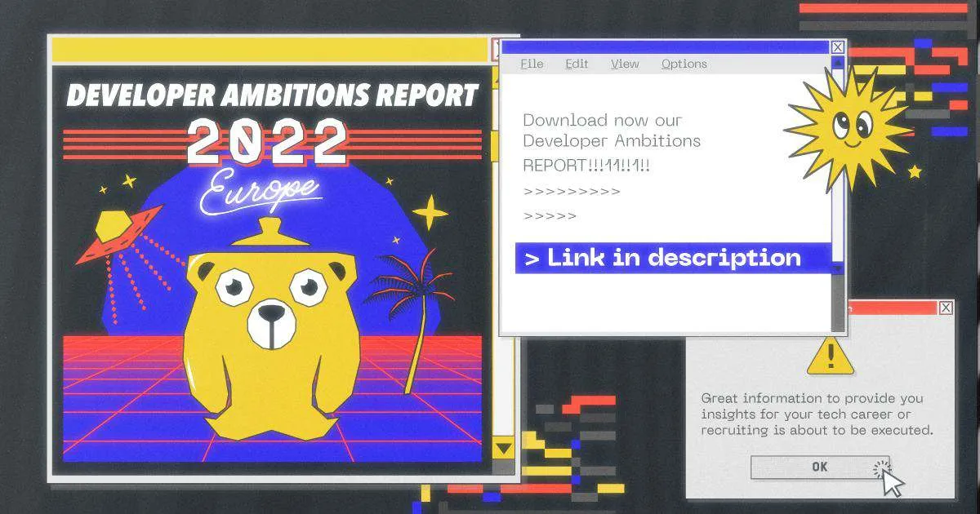Open the View menu
Screen dimensions: 980x514
click(625, 64)
